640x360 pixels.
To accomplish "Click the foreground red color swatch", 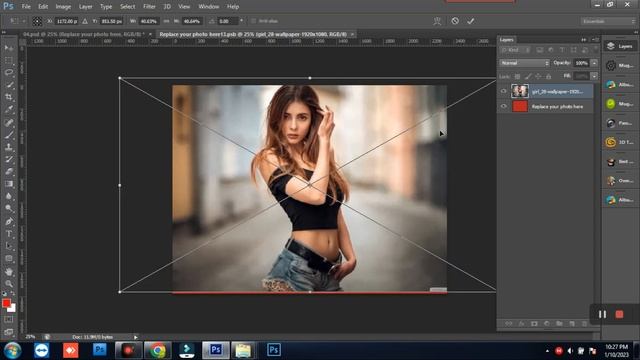I will click(x=6, y=303).
